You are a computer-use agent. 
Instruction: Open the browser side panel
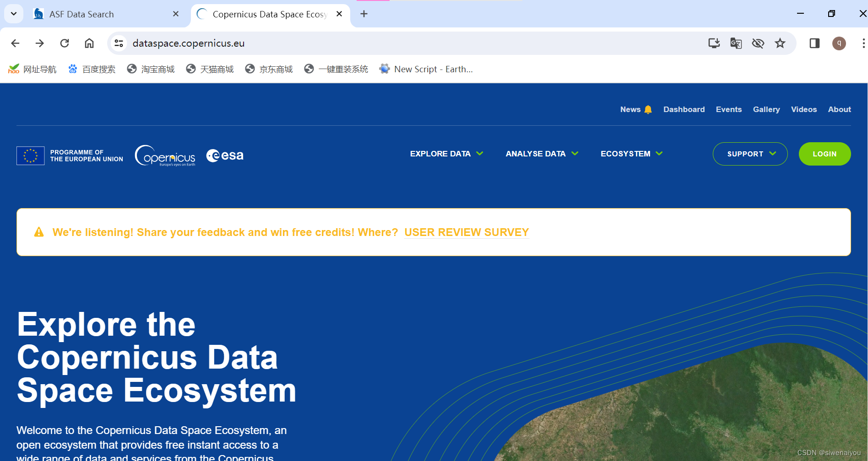[814, 43]
